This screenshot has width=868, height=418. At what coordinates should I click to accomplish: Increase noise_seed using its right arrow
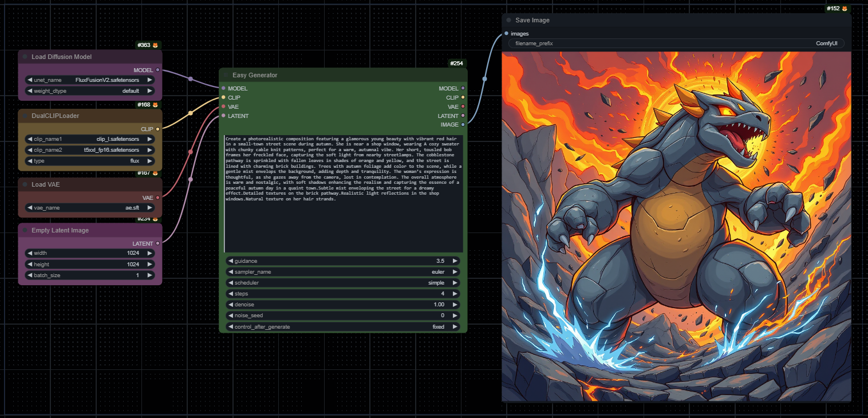click(455, 316)
